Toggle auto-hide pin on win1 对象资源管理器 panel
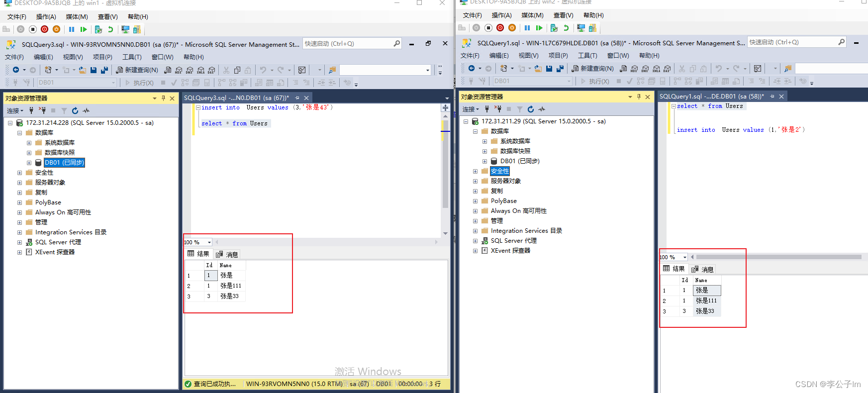 pyautogui.click(x=163, y=98)
